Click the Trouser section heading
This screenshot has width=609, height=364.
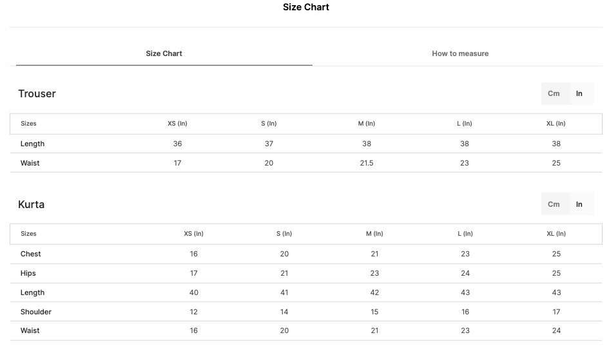tap(37, 93)
